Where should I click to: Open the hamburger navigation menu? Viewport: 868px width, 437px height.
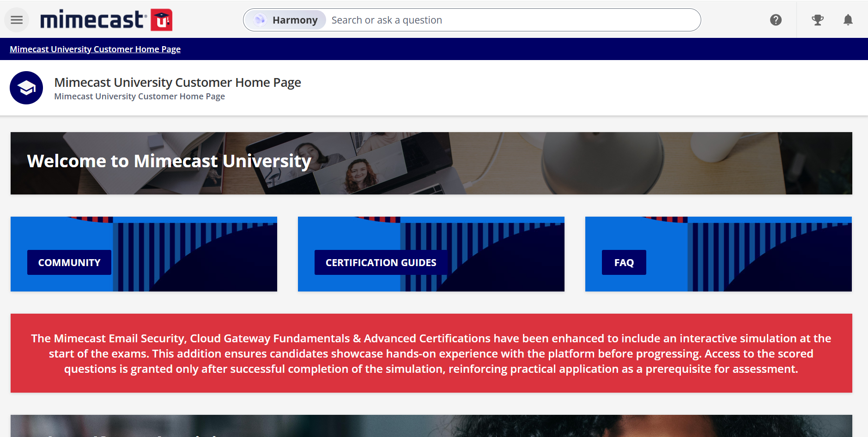[16, 19]
